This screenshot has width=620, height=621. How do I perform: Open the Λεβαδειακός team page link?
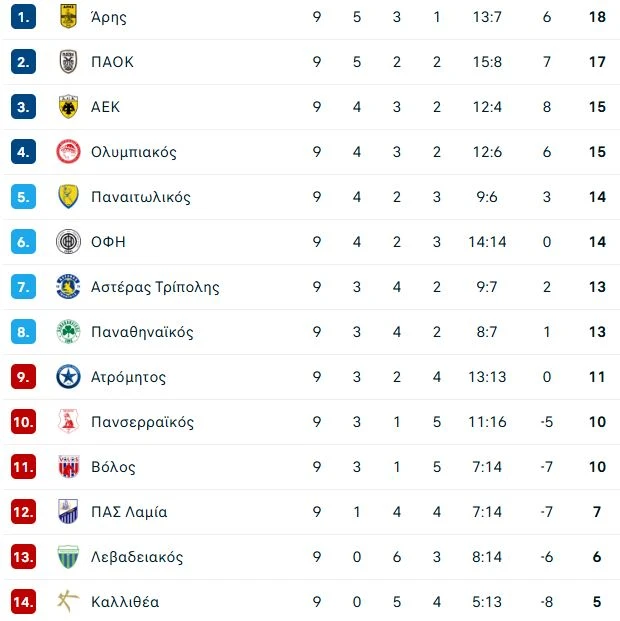(137, 557)
